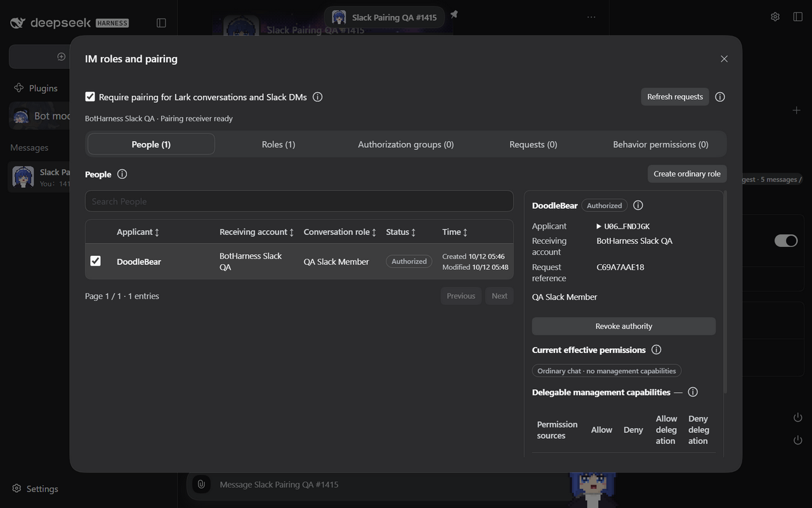Click the Revoke authority button

coord(624,326)
